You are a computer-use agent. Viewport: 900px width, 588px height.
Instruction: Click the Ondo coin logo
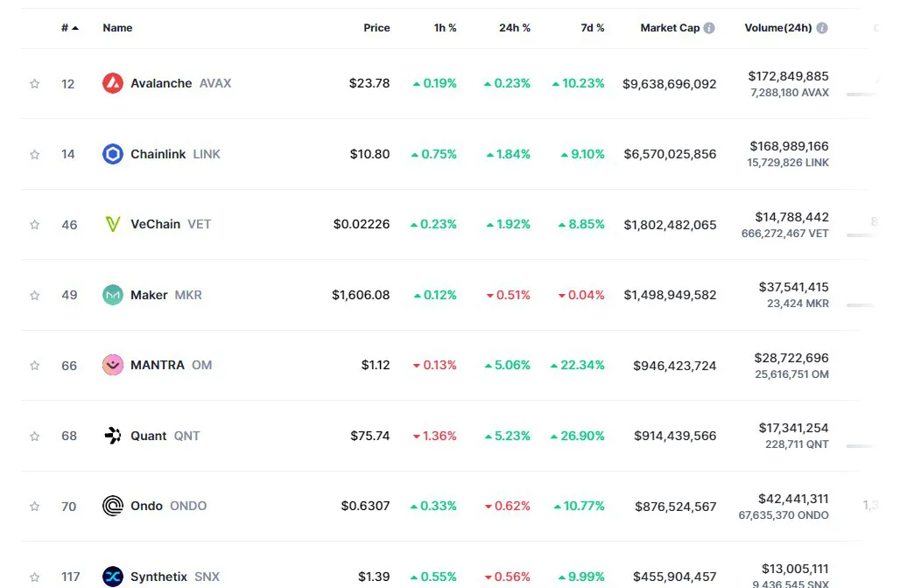point(112,506)
